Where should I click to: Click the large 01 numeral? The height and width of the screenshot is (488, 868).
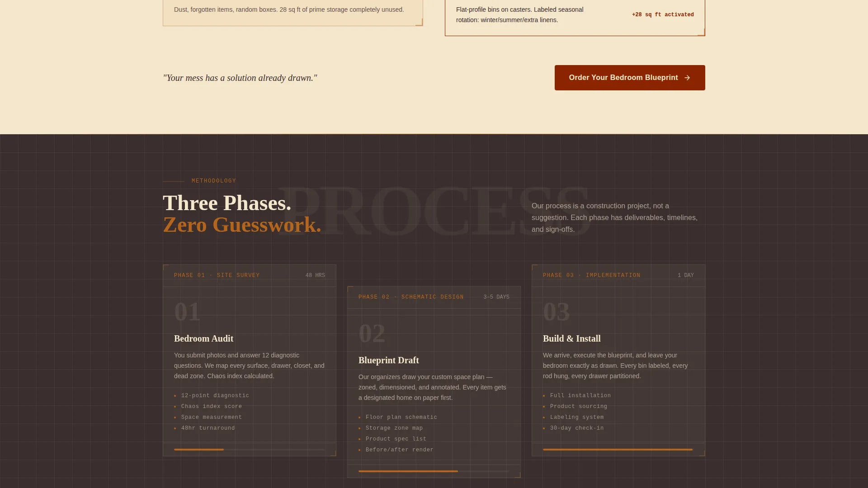click(x=187, y=312)
